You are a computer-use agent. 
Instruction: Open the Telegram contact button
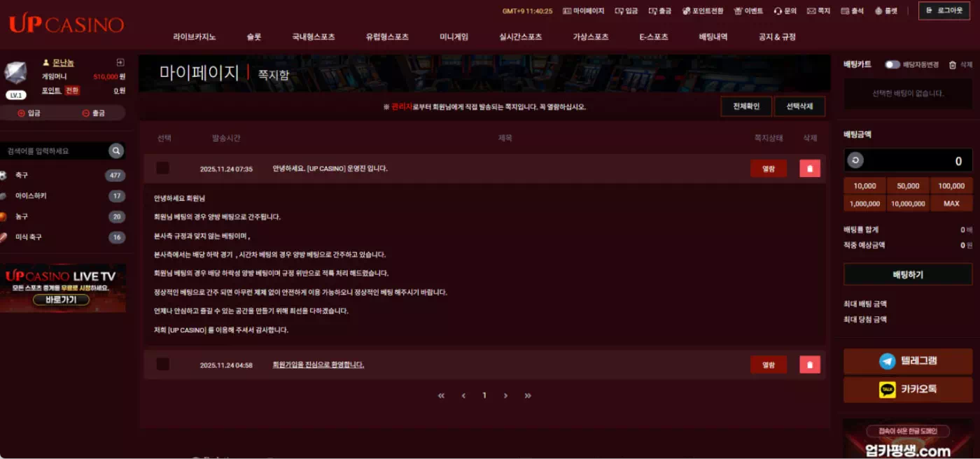point(907,361)
